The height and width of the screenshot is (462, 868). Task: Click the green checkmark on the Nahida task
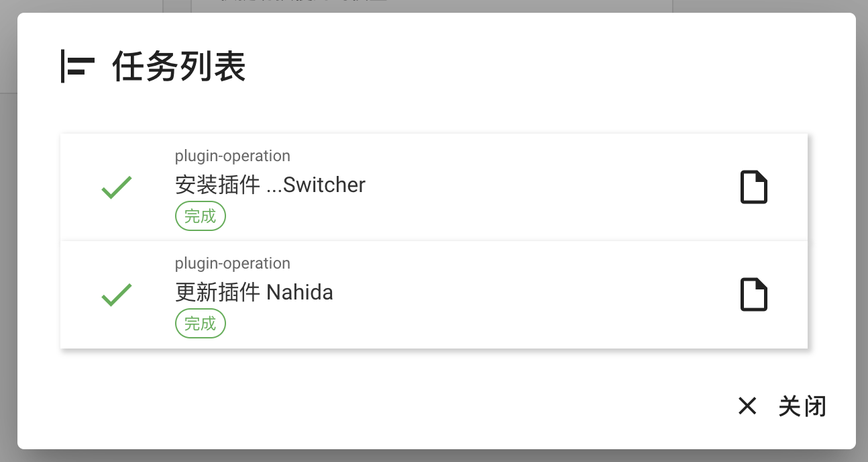115,295
